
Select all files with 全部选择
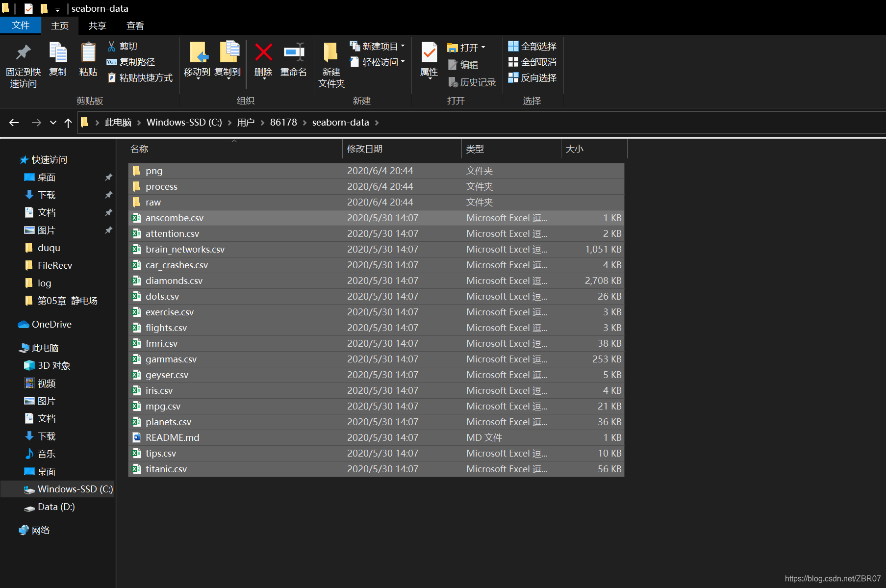click(532, 46)
